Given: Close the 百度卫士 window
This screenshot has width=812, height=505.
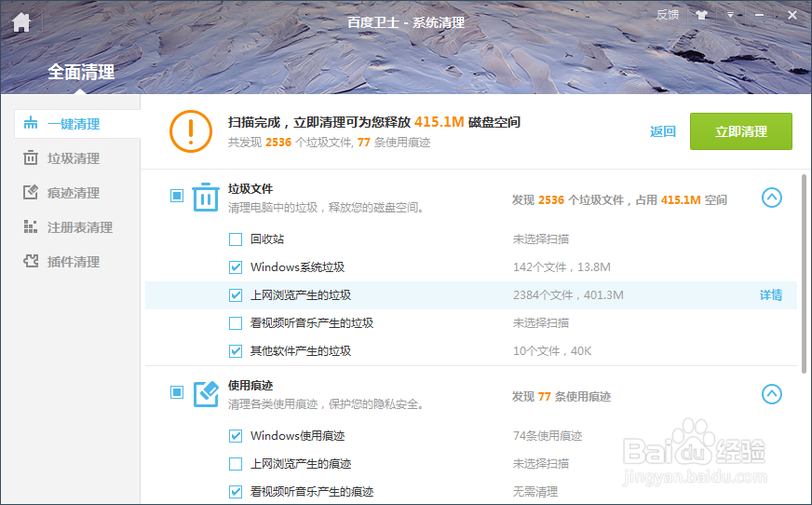Looking at the screenshot, I should point(792,15).
